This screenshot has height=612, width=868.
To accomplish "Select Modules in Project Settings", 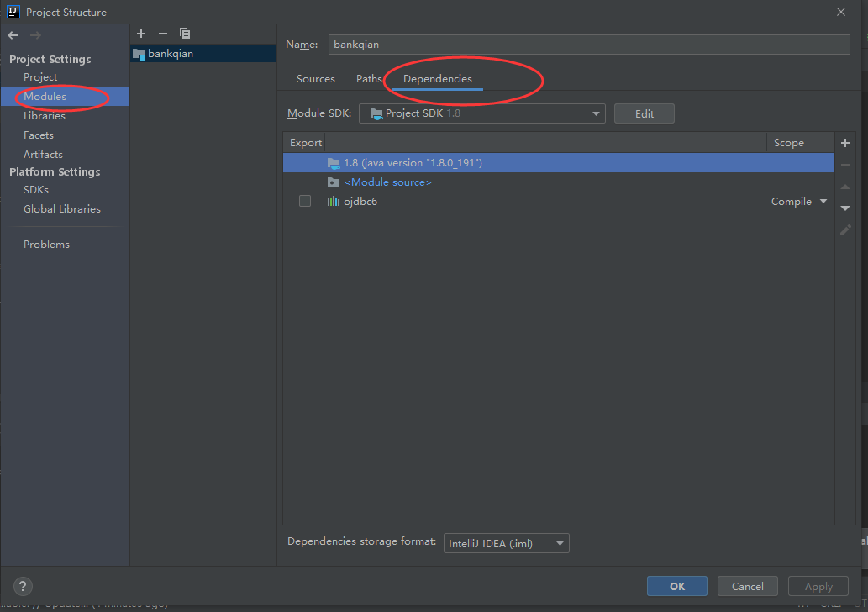I will [65, 97].
